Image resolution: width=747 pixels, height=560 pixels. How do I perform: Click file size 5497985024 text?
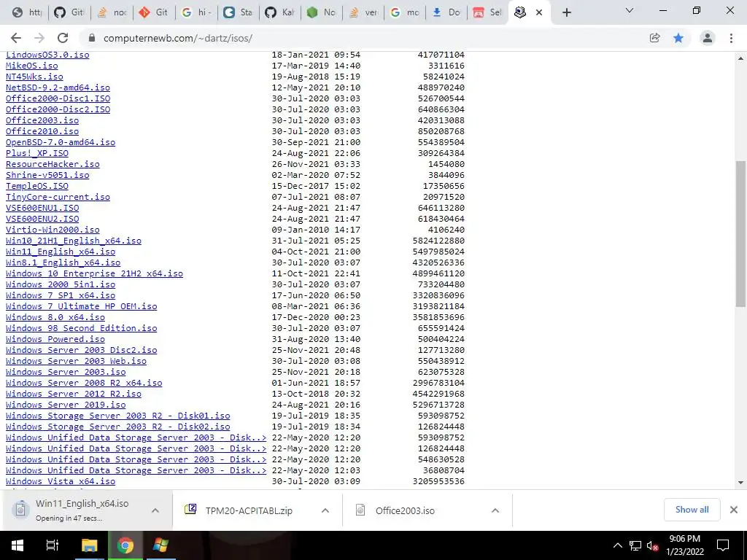[438, 252]
